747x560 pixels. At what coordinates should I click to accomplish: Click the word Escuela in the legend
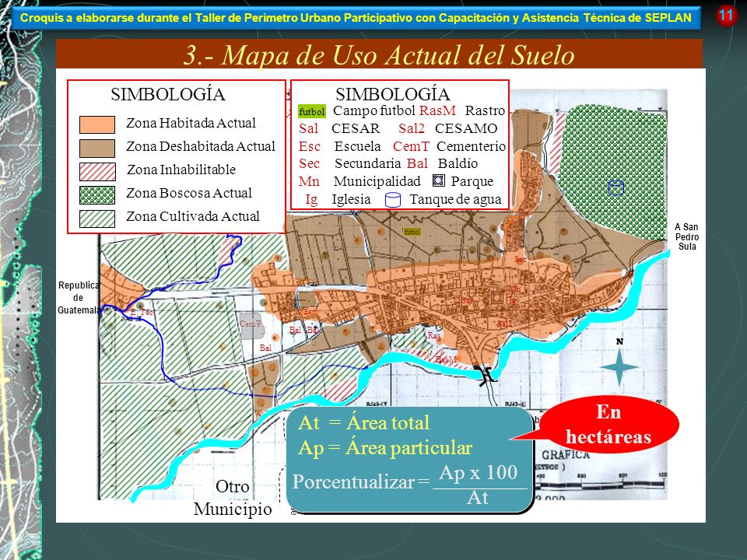pyautogui.click(x=357, y=146)
